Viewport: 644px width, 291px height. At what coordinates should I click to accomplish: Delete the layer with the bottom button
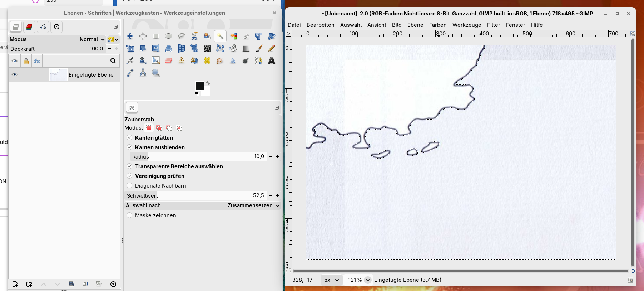click(x=113, y=284)
